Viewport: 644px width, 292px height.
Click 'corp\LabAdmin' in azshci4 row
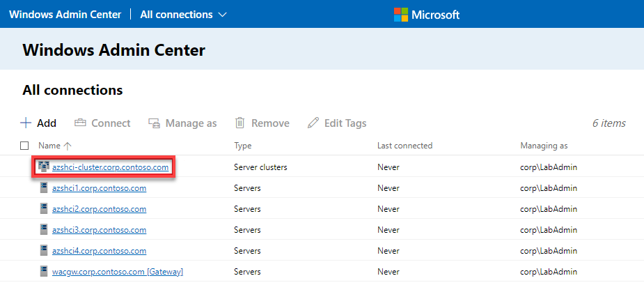[549, 251]
